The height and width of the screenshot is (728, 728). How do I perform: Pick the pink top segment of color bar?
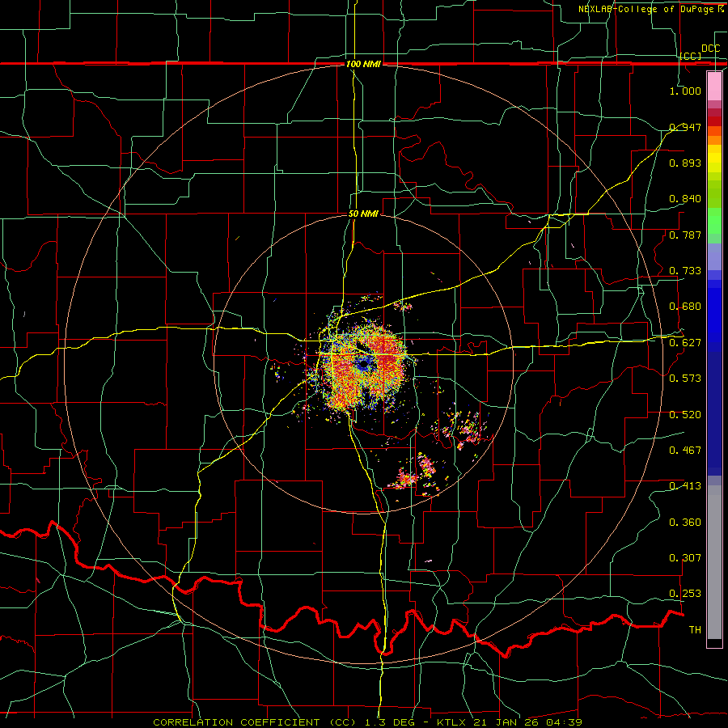point(714,86)
